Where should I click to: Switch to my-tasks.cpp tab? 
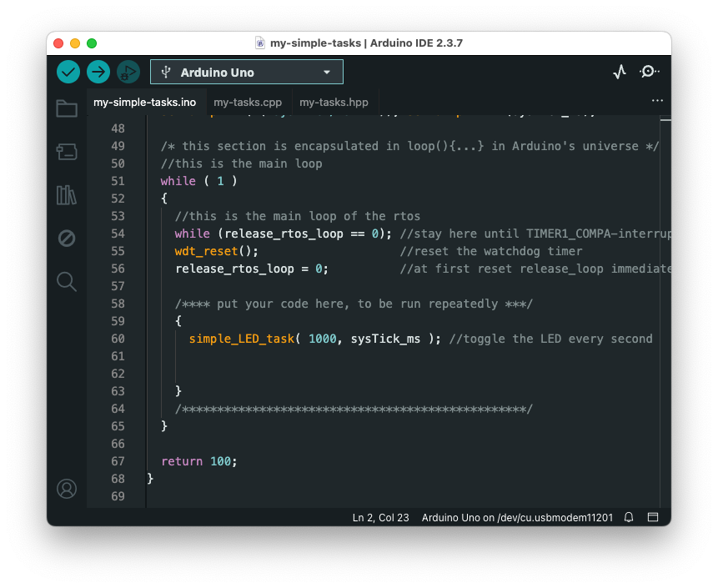248,102
